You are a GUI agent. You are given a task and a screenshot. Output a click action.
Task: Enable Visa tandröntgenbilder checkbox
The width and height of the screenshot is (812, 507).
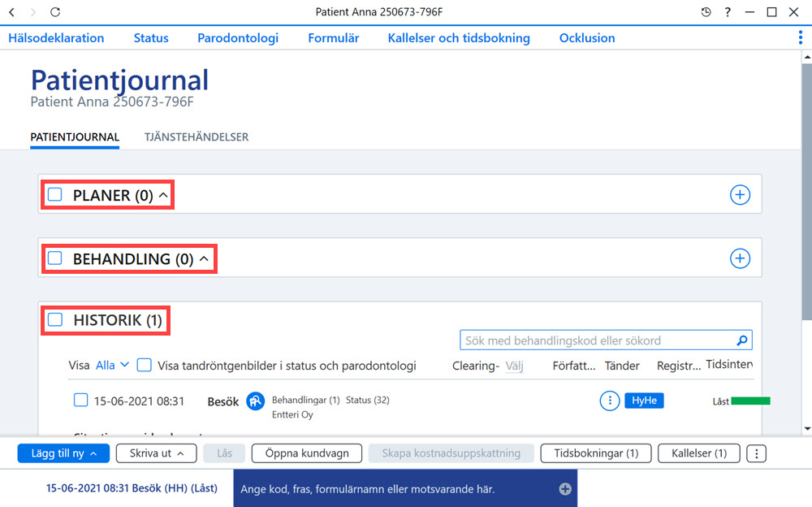pos(144,365)
